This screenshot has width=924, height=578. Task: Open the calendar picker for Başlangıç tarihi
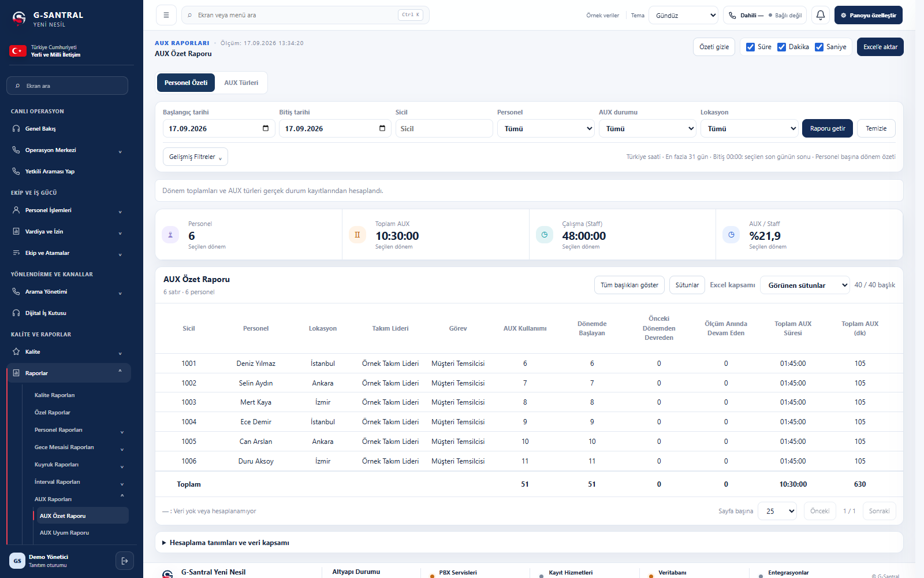[x=266, y=128]
